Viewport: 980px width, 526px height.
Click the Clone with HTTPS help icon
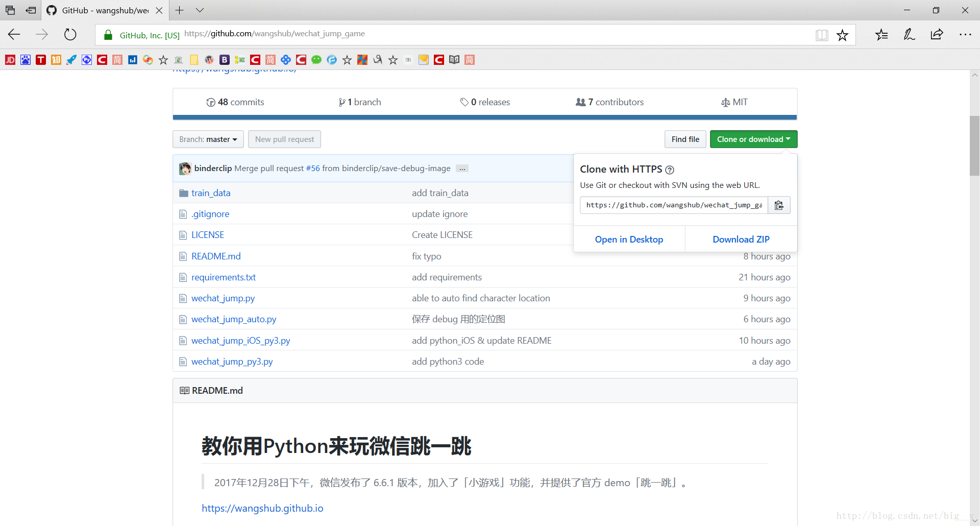pyautogui.click(x=670, y=170)
